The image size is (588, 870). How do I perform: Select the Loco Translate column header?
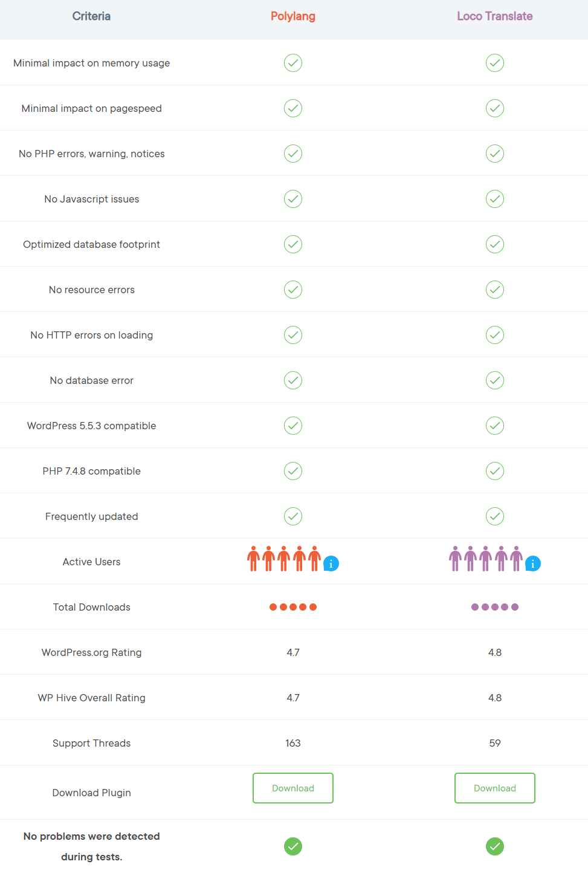[x=495, y=16]
